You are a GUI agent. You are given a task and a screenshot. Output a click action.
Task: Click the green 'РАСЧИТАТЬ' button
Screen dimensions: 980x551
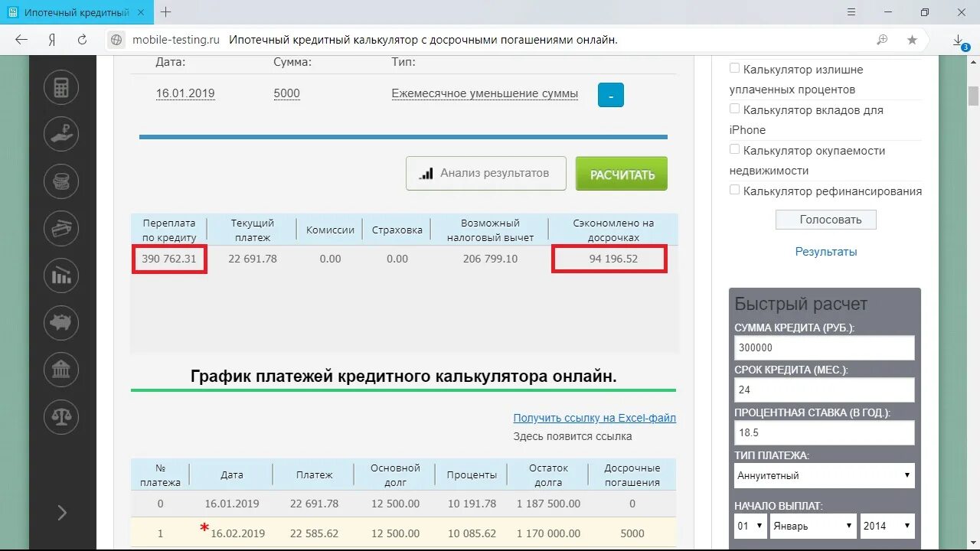pos(622,174)
